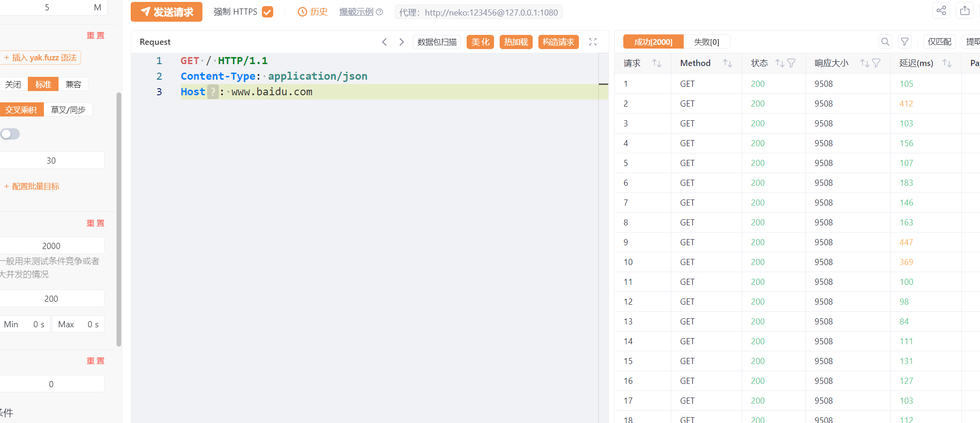Click the response table filter funnel icon
The image size is (980, 423).
coord(905,42)
